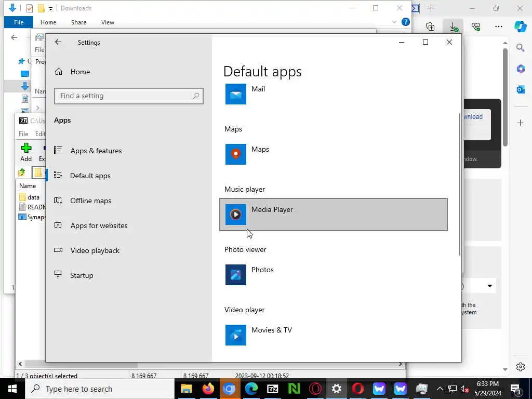This screenshot has width=532, height=399.
Task: Open muted volume tray icon
Action: 464,389
